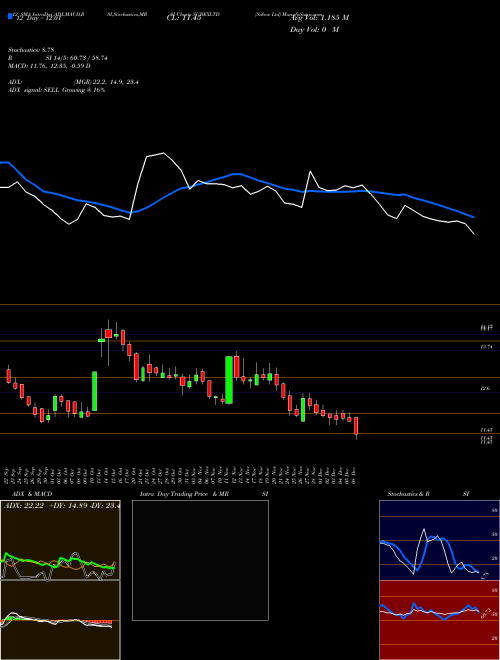Click the 'Intra Day Trading Price & MR' heading
This screenshot has width=500, height=660.
pos(184,494)
